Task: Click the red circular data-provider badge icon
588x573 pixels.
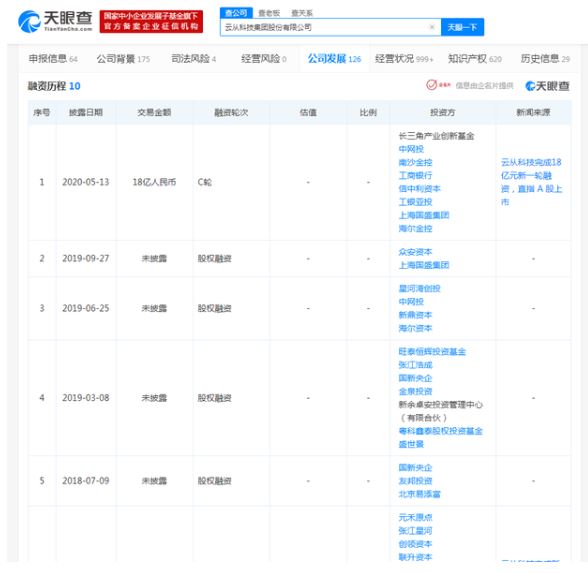Action: point(431,85)
